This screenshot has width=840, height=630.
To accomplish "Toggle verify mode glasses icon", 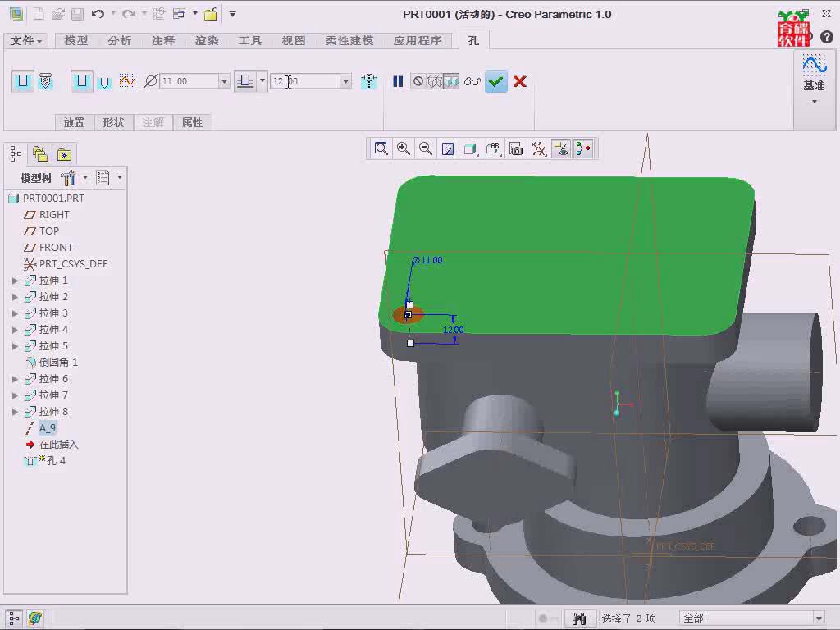I will [472, 81].
